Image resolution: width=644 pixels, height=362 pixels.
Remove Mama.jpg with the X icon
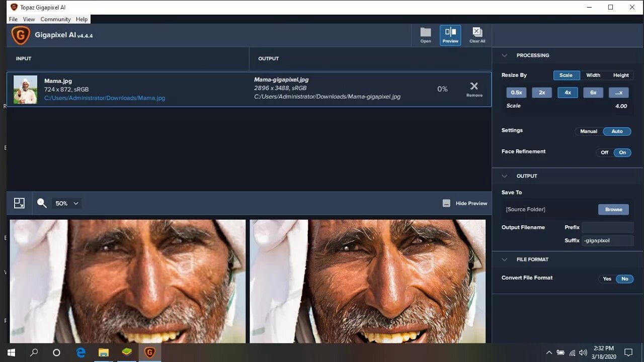474,86
